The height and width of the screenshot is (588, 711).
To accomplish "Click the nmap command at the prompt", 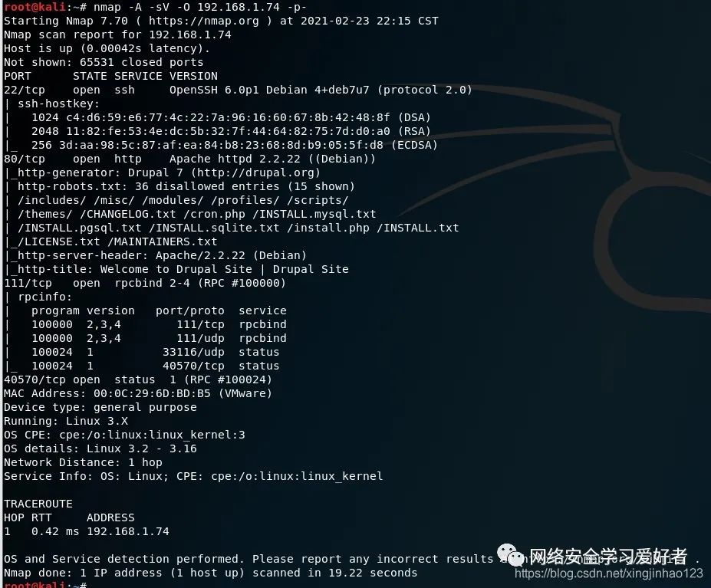I will (200, 7).
